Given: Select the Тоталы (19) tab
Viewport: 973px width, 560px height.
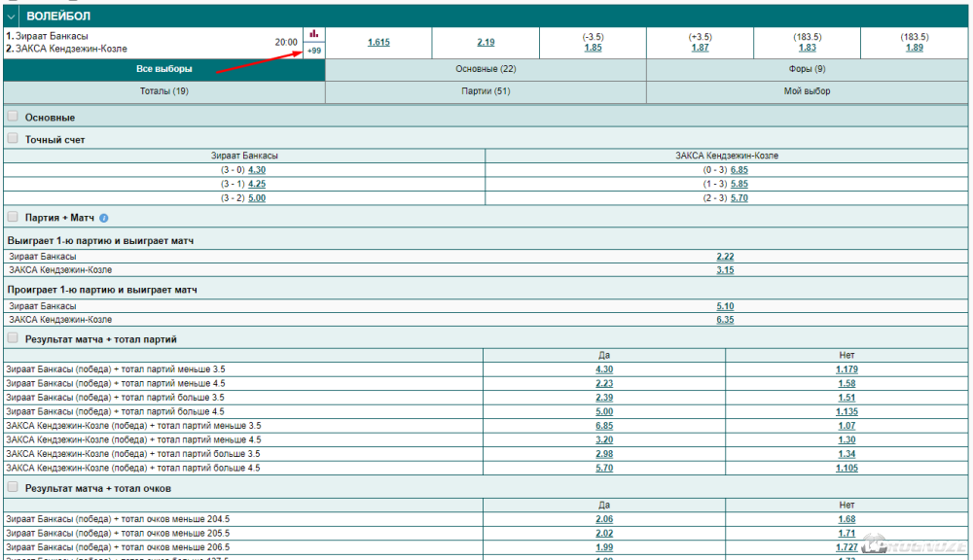Looking at the screenshot, I should 163,91.
